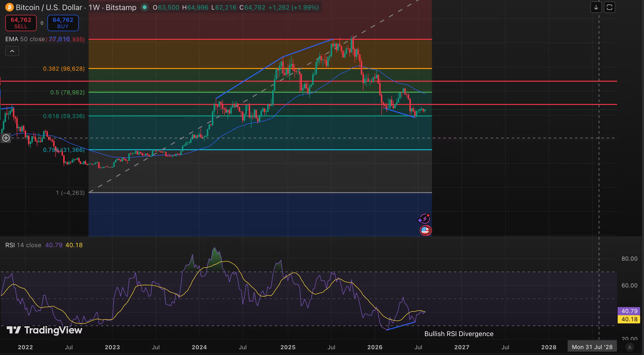The height and width of the screenshot is (355, 644).
Task: Click the close value C64,762 in header
Action: coord(253,7)
